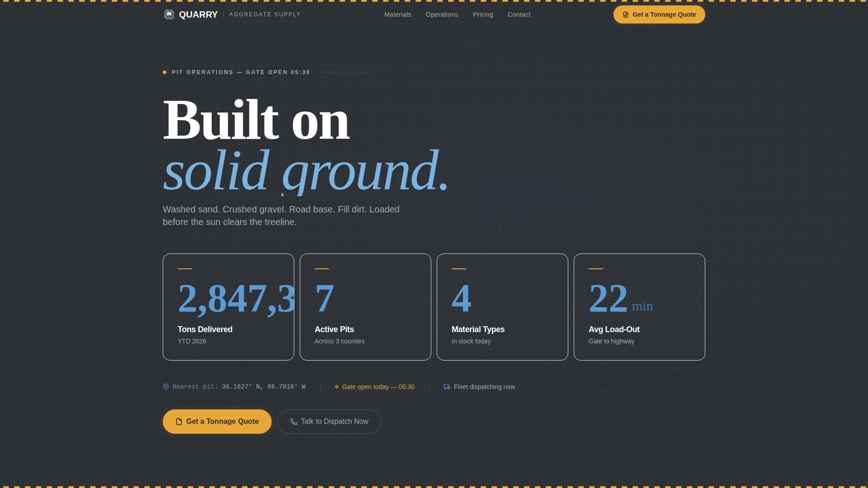Select the Material Types stat card
868x488 pixels.
(x=502, y=307)
